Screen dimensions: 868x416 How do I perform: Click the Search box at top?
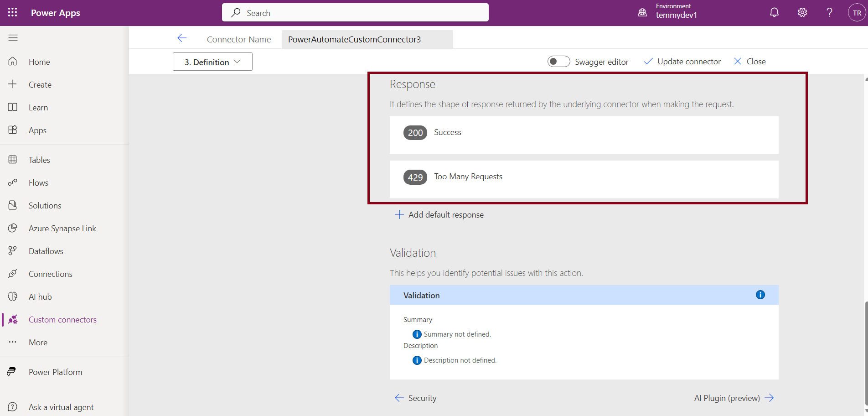pos(355,13)
